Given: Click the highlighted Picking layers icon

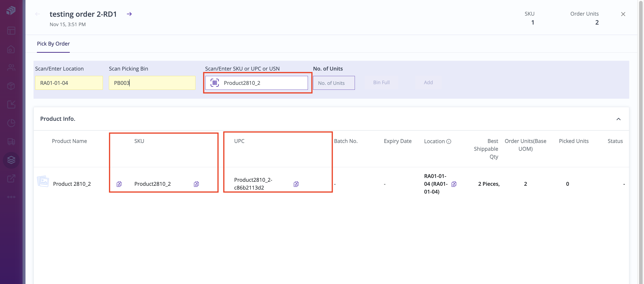Looking at the screenshot, I should point(11,160).
